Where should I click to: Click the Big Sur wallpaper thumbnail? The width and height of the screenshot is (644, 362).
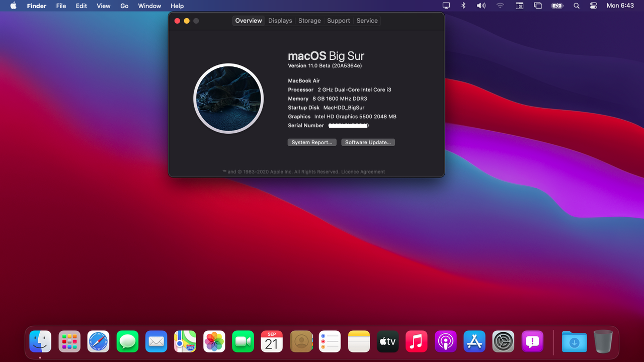(228, 99)
